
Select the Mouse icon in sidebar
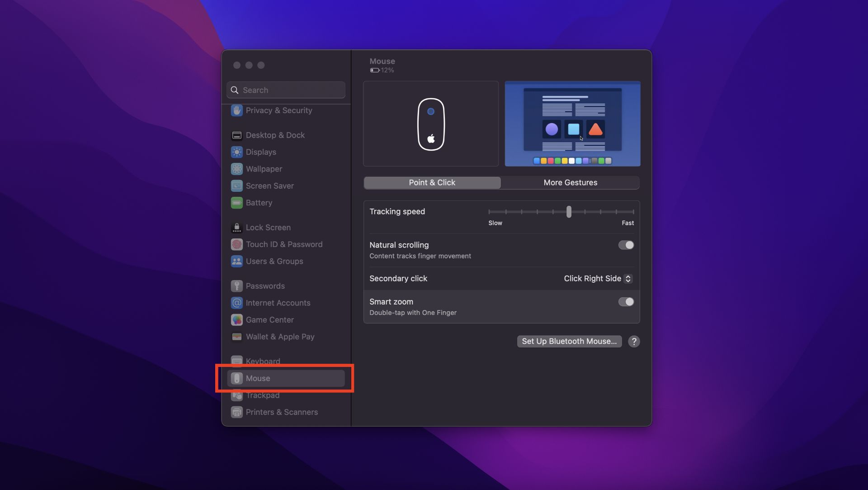click(236, 378)
